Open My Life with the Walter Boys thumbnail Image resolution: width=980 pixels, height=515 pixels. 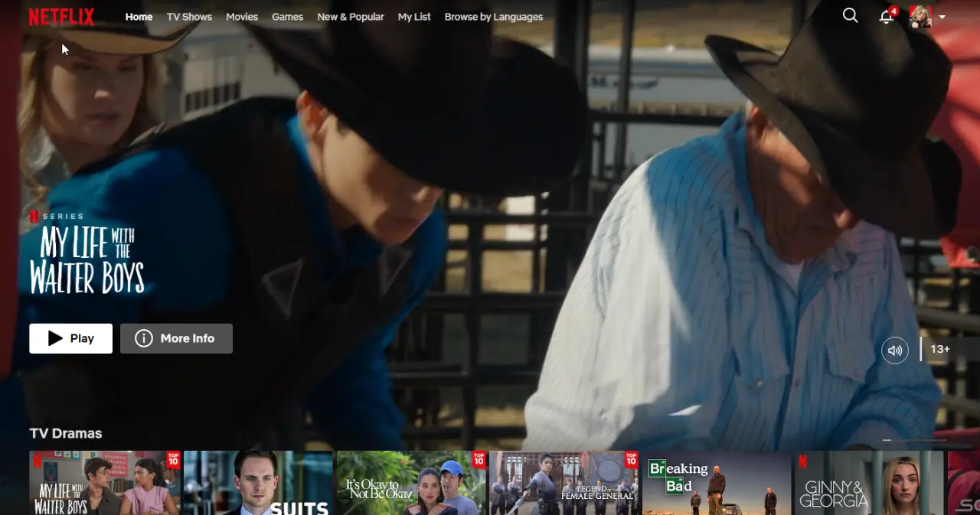[105, 483]
